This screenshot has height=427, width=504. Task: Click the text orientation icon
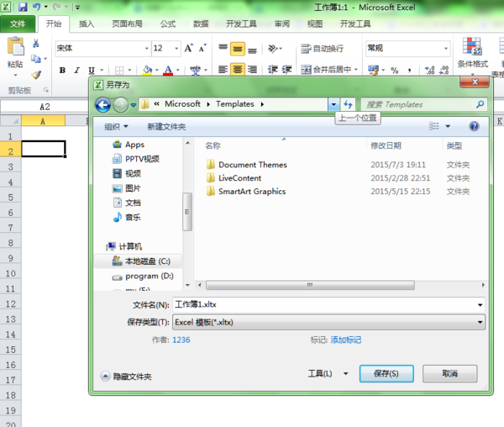(x=273, y=49)
